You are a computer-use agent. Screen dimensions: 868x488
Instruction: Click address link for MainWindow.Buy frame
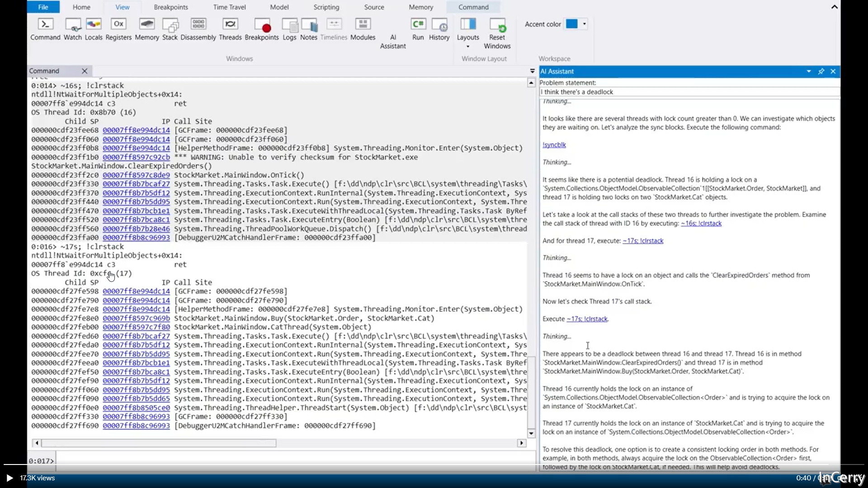[136, 318]
